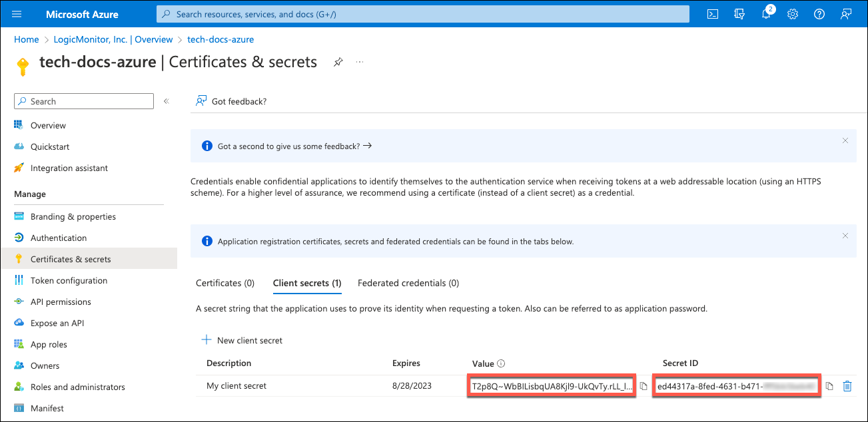Select Certificates & secrets in the sidebar

[89, 259]
